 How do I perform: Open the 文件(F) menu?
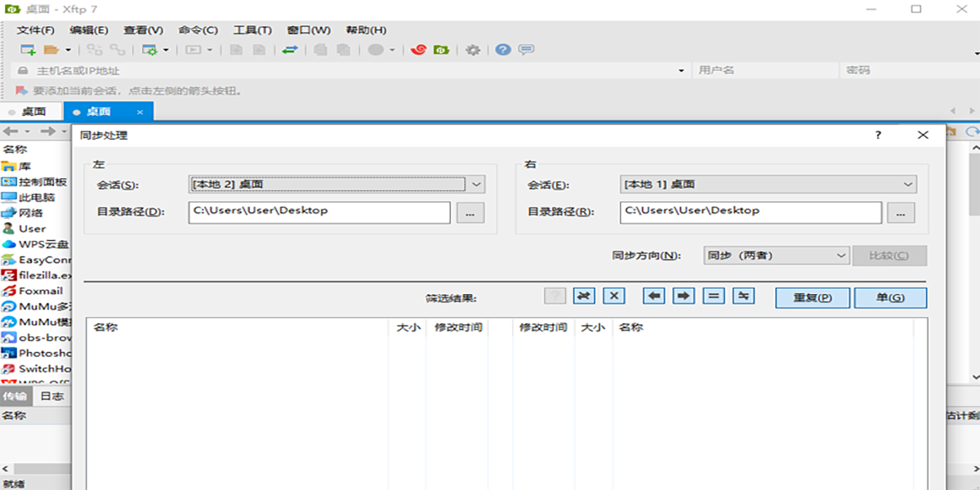[x=36, y=30]
